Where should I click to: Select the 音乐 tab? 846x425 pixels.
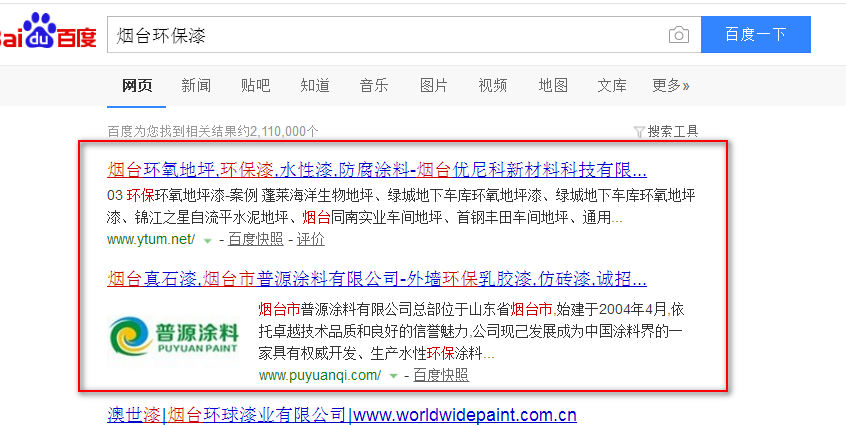click(x=374, y=85)
